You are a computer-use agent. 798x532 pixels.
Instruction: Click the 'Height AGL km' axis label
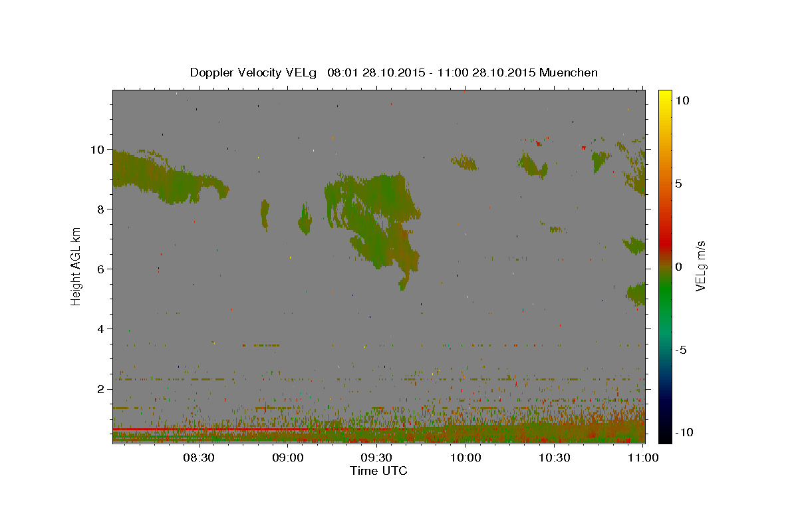pos(76,266)
